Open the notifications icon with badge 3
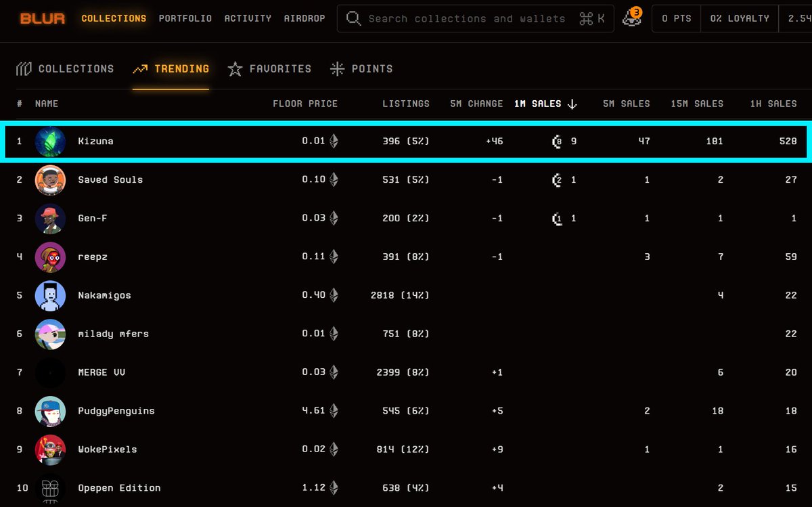 click(x=632, y=18)
